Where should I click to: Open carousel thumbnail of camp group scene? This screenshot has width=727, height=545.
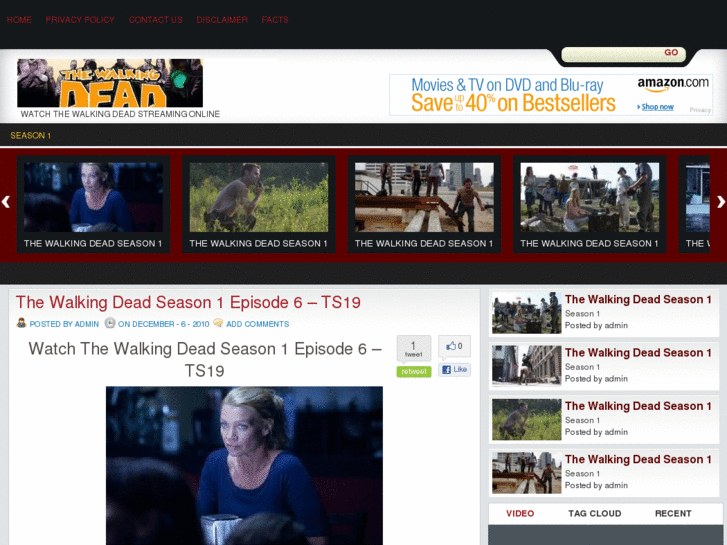590,197
